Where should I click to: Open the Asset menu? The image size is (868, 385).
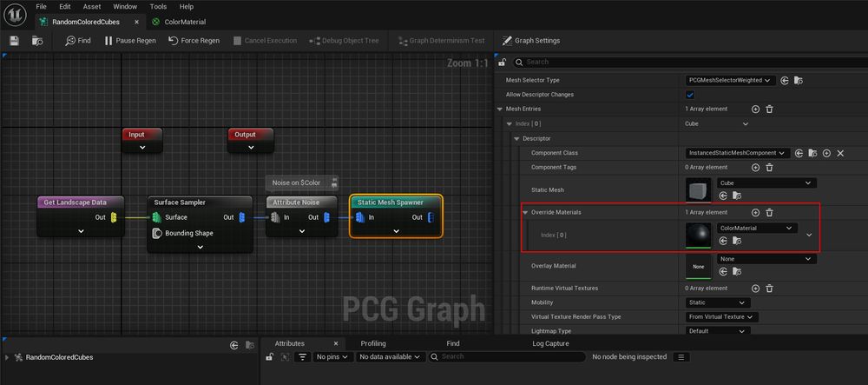point(92,7)
